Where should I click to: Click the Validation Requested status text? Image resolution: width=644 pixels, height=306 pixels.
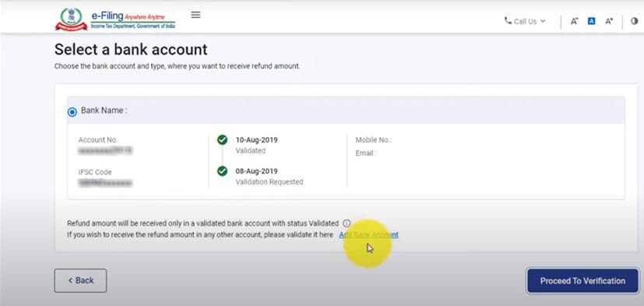(x=269, y=181)
